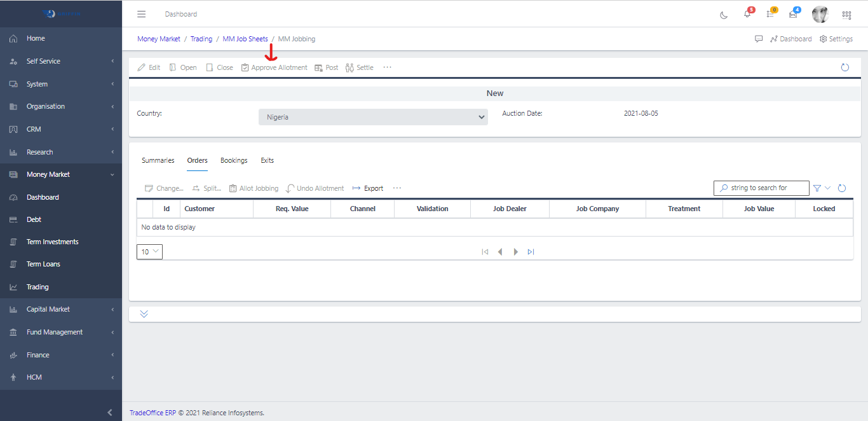Expand the collapsed bottom panel chevron
868x421 pixels.
(x=144, y=314)
